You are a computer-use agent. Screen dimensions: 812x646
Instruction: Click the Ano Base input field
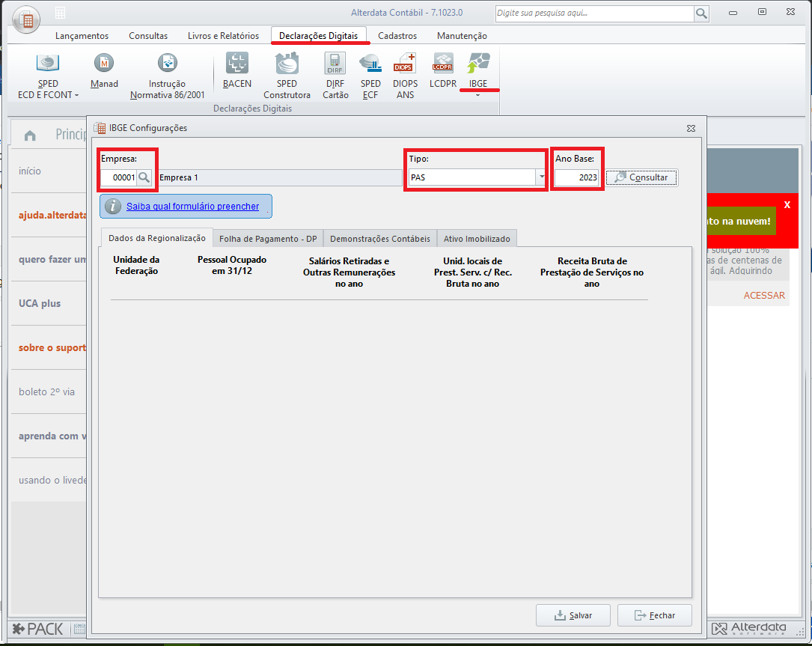click(x=576, y=177)
